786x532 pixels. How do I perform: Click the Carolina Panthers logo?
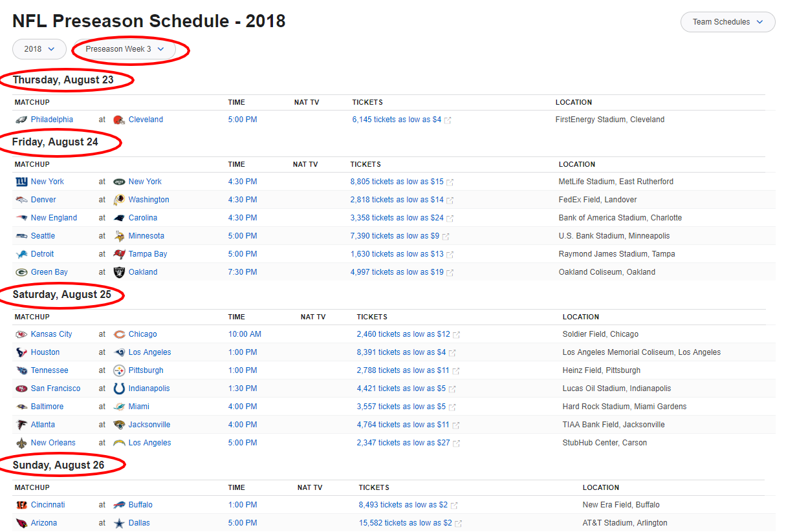(118, 218)
